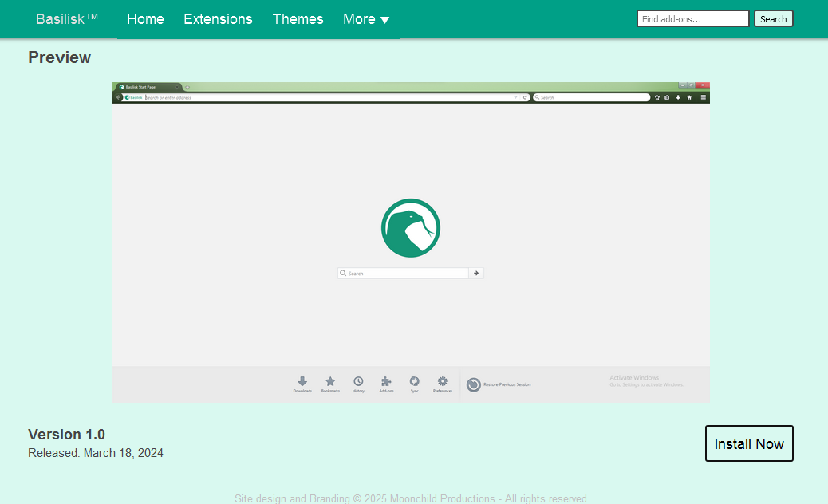Click the Basilisk lizard logo in the preview

(x=410, y=228)
